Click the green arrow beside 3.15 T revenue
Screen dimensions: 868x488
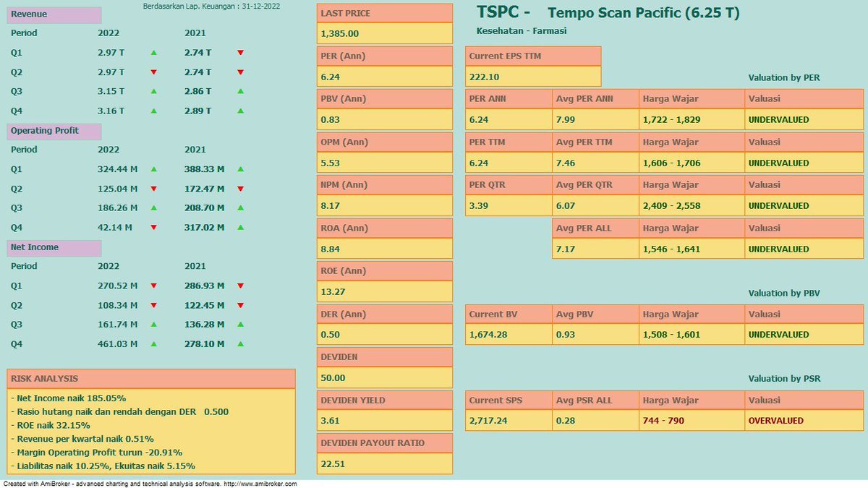pos(153,92)
